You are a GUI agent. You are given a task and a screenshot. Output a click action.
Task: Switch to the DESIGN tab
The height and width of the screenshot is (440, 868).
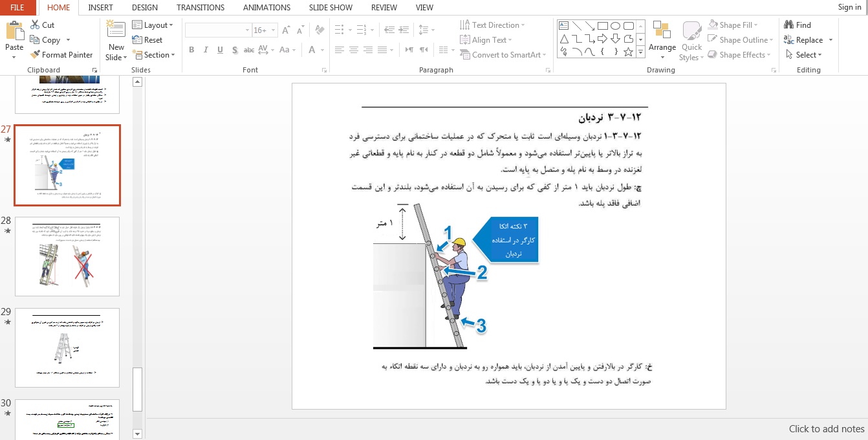tap(144, 8)
